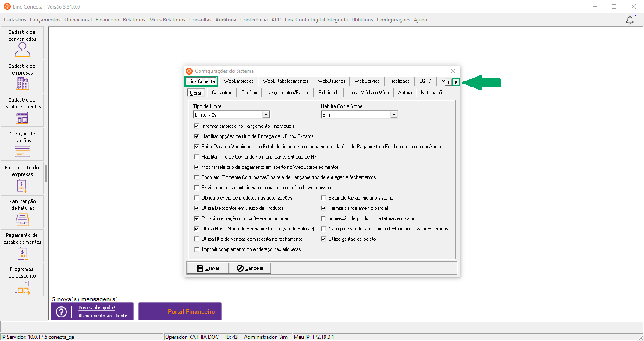Open the Habilita Conta Stone dropdown
This screenshot has height=341, width=644.
394,115
